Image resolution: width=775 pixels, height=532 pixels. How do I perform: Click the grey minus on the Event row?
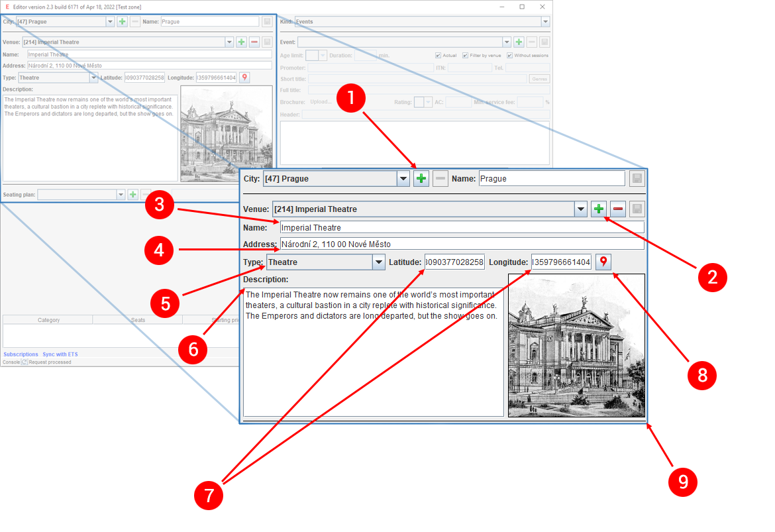(532, 42)
